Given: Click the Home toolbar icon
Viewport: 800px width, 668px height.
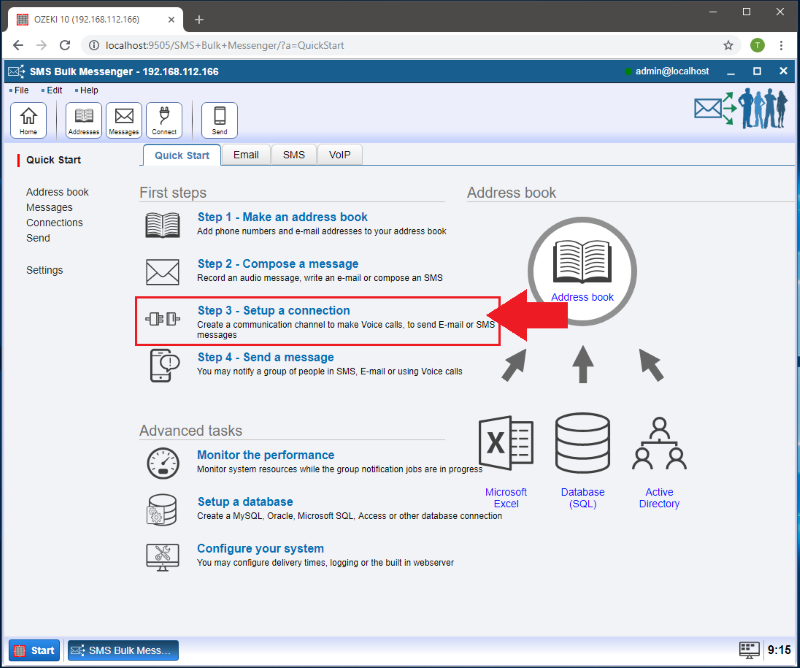Looking at the screenshot, I should click(x=28, y=119).
